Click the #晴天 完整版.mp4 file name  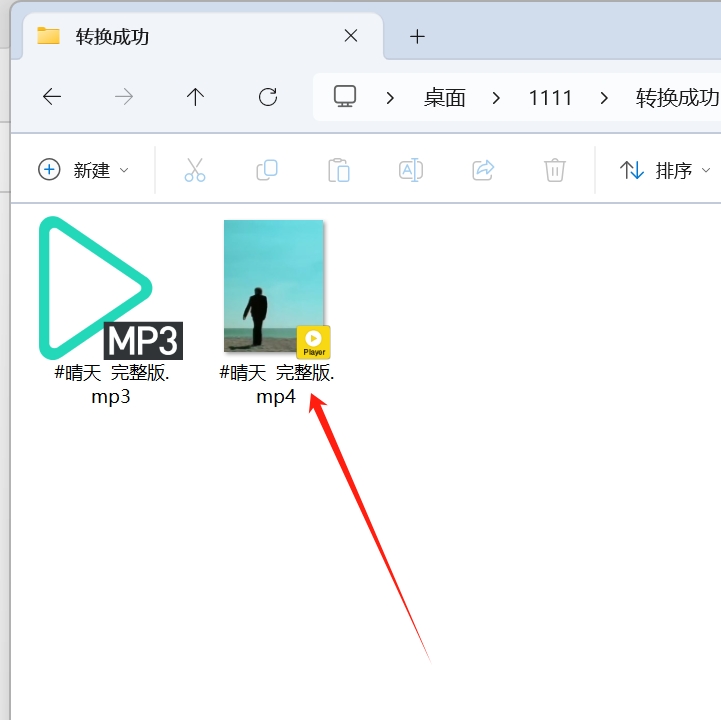point(276,384)
